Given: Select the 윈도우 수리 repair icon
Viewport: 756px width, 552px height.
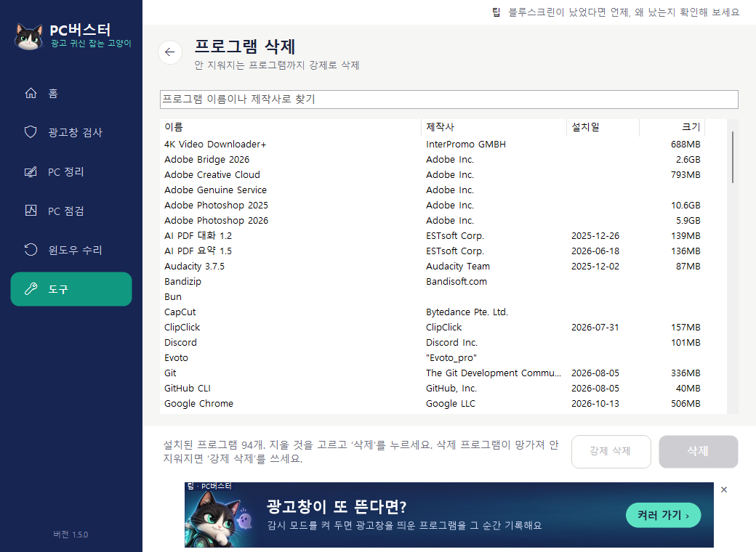Looking at the screenshot, I should click(x=31, y=250).
